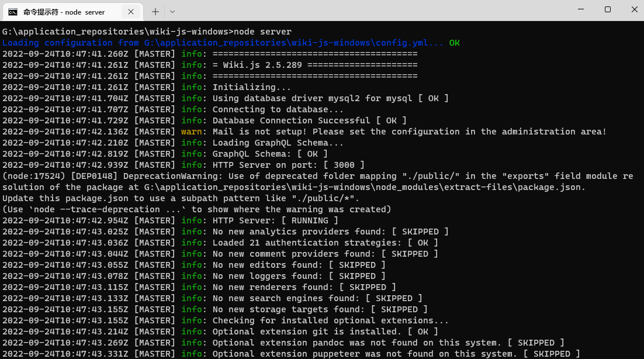Click the timestamp 2022-09-24T10:47:41.260Z
644x359 pixels.
pos(65,54)
